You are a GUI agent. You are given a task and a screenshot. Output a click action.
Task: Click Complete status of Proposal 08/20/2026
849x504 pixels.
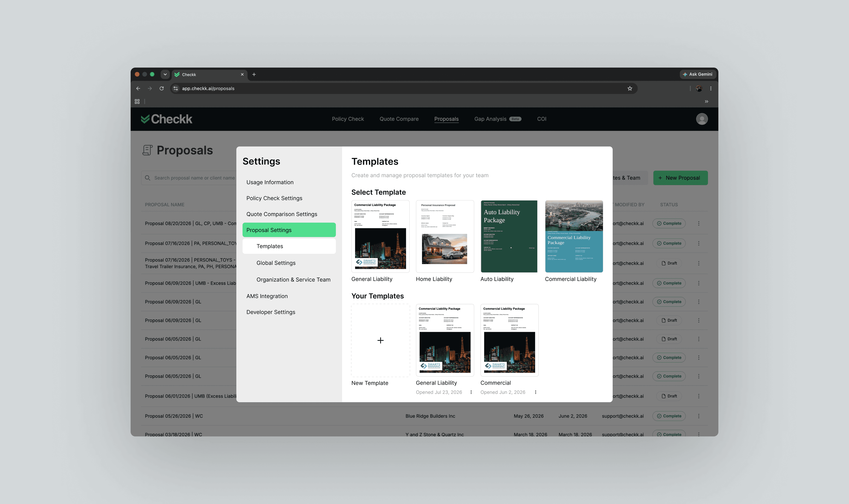pos(669,223)
